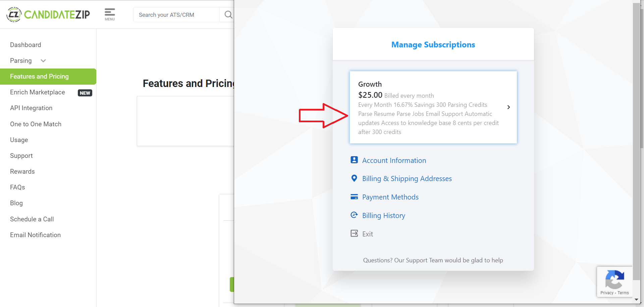The width and height of the screenshot is (644, 307).
Task: Click the CandidateZip logo
Action: click(x=48, y=14)
